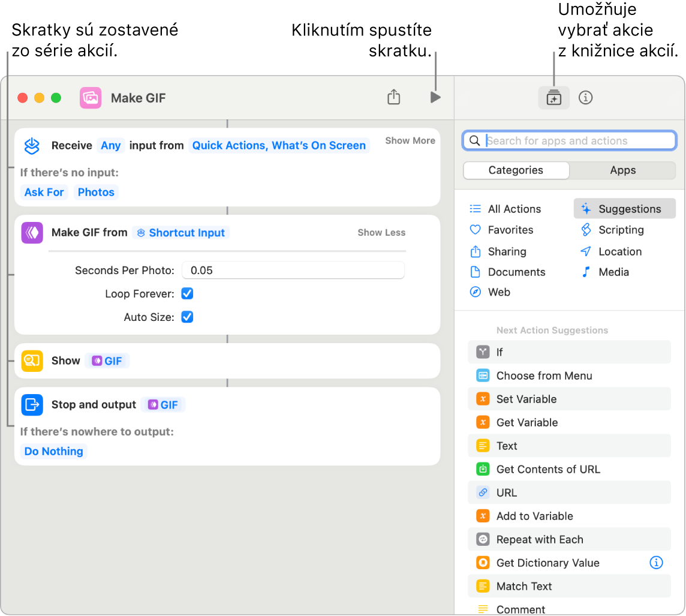Screen dimensions: 686x616
Task: Uncheck the Loop Forever checkbox
Action: [x=187, y=294]
